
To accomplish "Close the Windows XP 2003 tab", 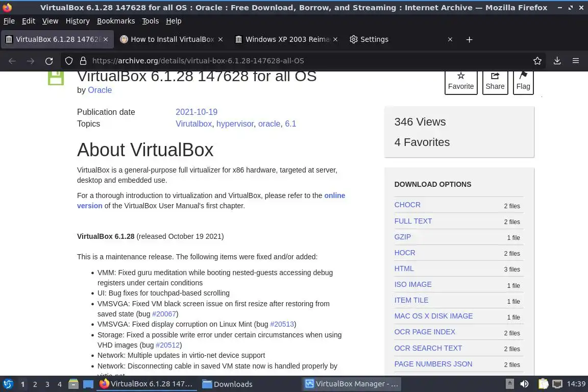I will click(x=335, y=39).
